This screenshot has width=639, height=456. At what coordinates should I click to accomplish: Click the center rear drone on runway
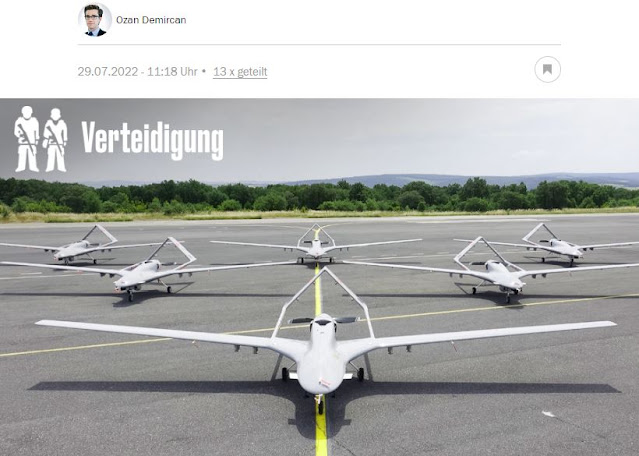pos(316,245)
